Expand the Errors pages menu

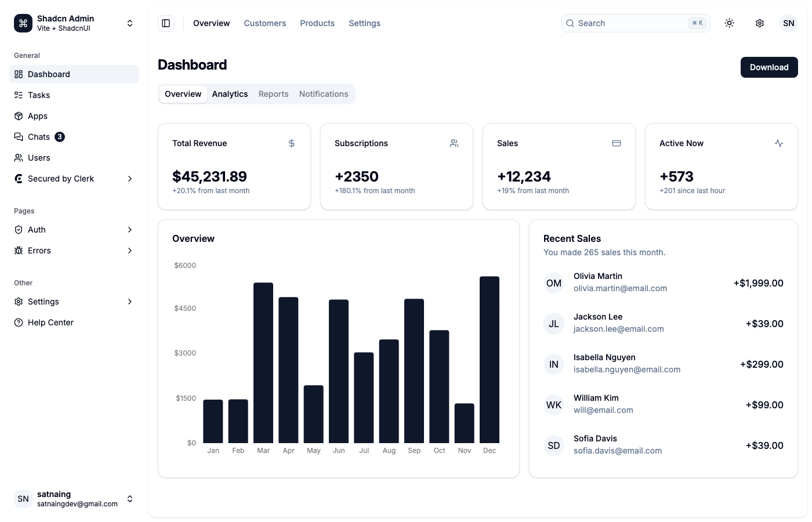(39, 250)
